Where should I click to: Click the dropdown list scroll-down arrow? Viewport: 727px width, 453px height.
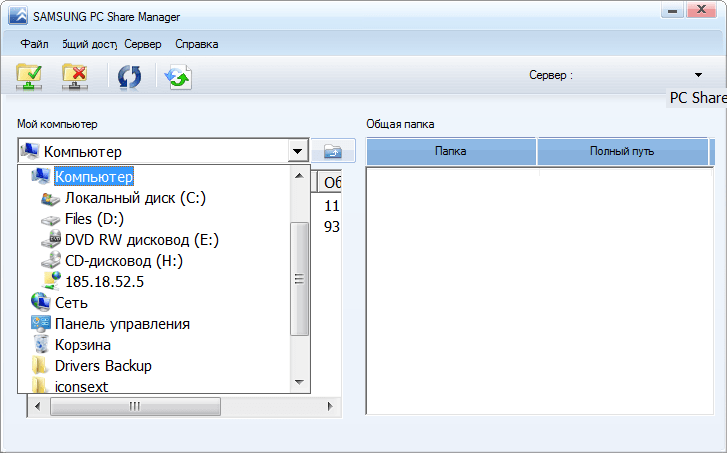click(299, 382)
